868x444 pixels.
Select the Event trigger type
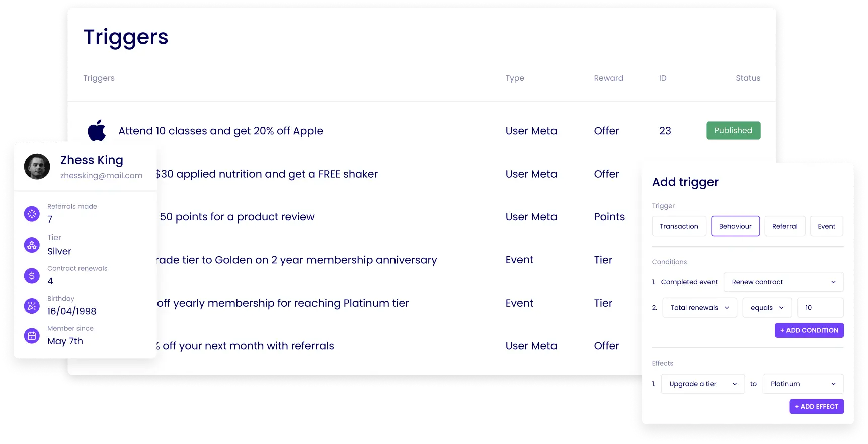827,226
